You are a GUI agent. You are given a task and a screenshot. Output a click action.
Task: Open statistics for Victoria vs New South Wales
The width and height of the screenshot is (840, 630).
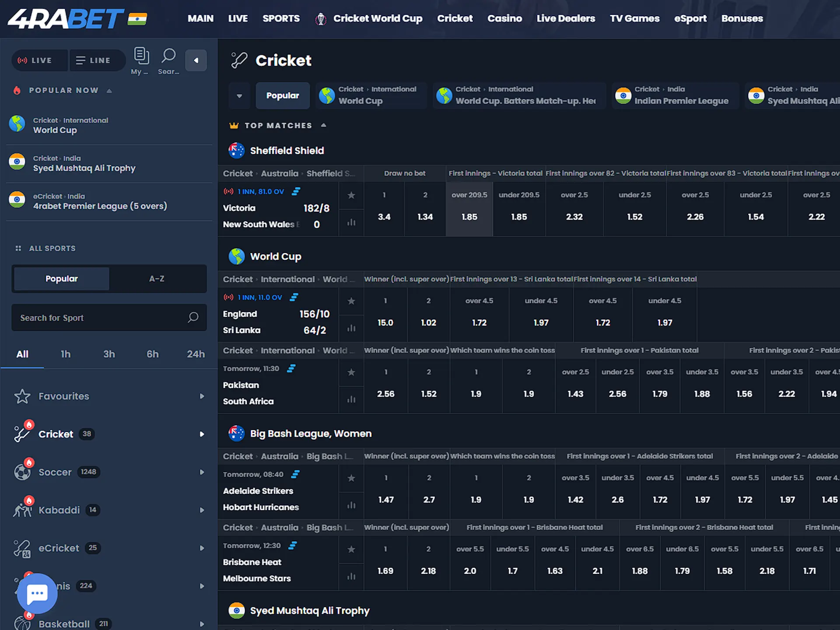click(x=351, y=223)
